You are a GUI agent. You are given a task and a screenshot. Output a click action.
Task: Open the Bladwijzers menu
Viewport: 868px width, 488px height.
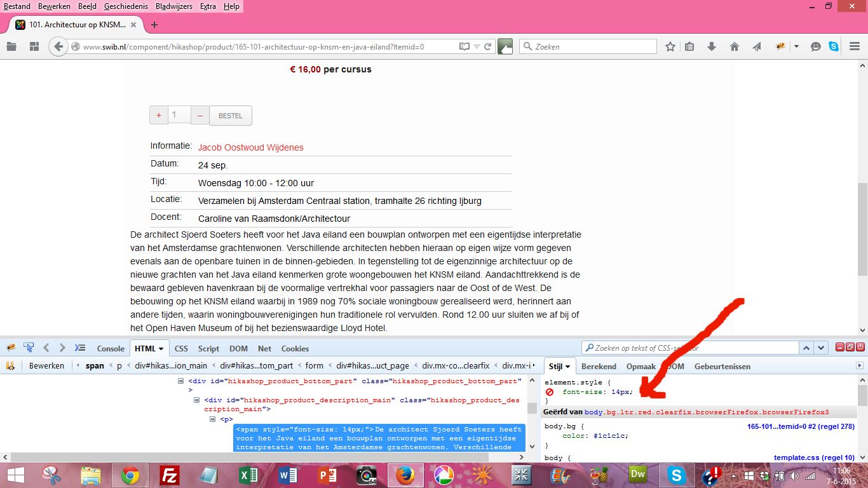(173, 6)
